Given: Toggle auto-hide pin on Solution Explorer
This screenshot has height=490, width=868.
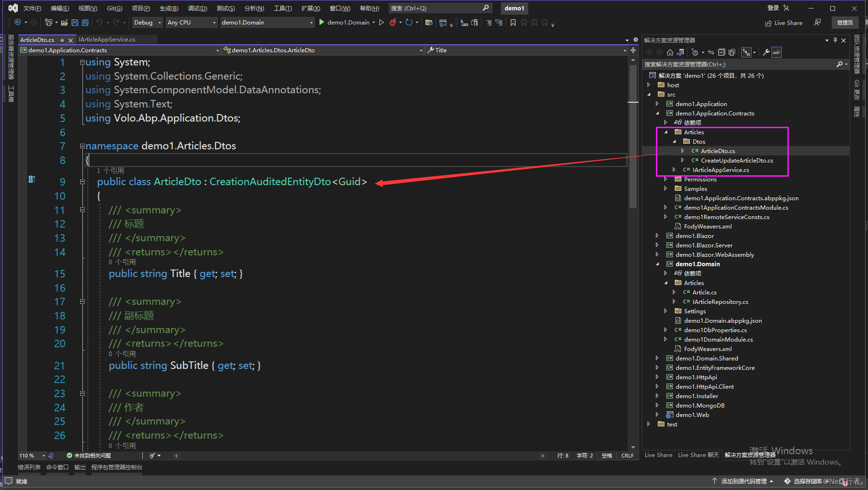Looking at the screenshot, I should pos(835,41).
